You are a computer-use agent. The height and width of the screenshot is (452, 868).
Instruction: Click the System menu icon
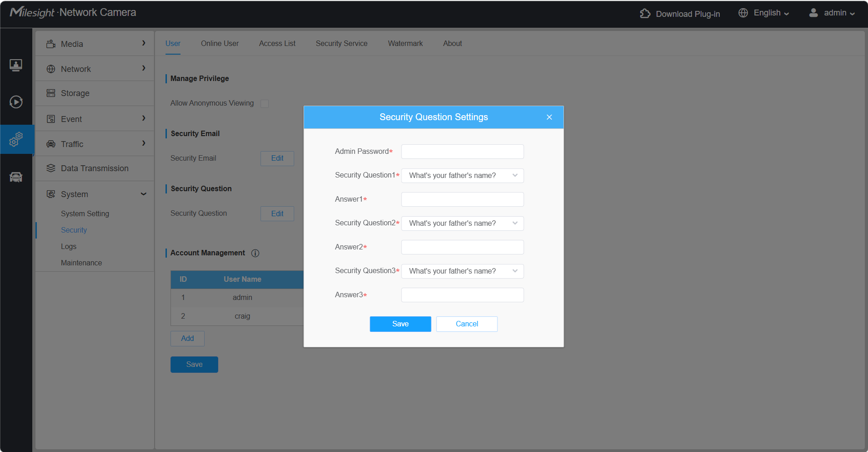(x=51, y=194)
